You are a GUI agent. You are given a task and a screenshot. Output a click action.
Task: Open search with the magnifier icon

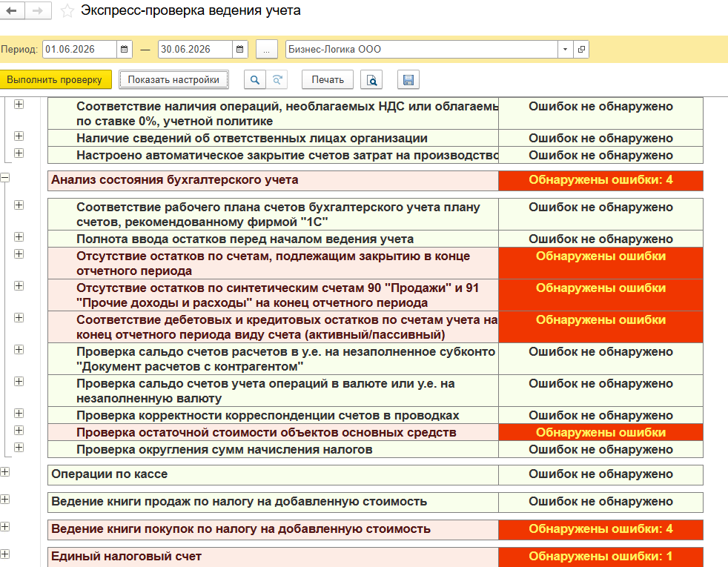click(x=255, y=79)
